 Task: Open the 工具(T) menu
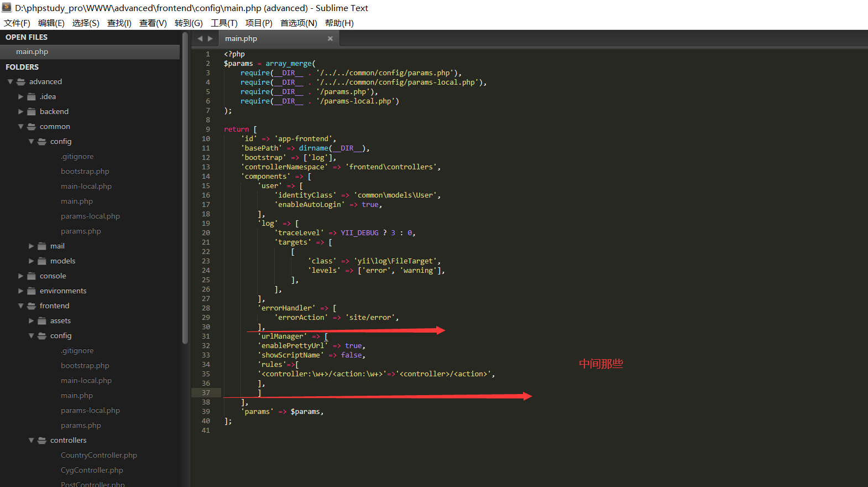224,23
